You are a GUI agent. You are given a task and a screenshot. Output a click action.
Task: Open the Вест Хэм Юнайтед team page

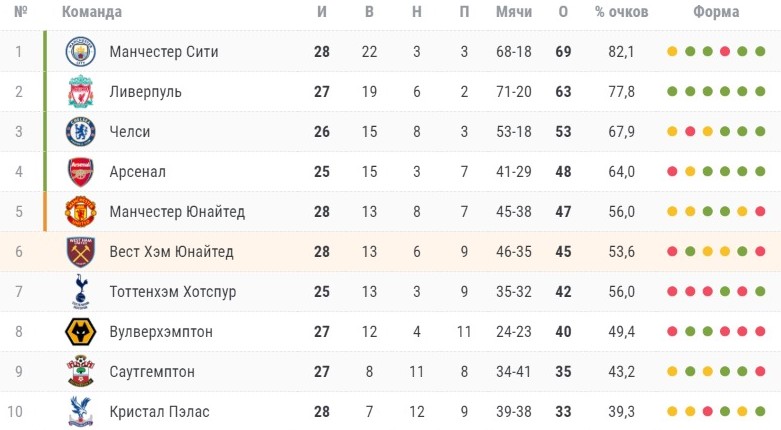click(x=171, y=252)
